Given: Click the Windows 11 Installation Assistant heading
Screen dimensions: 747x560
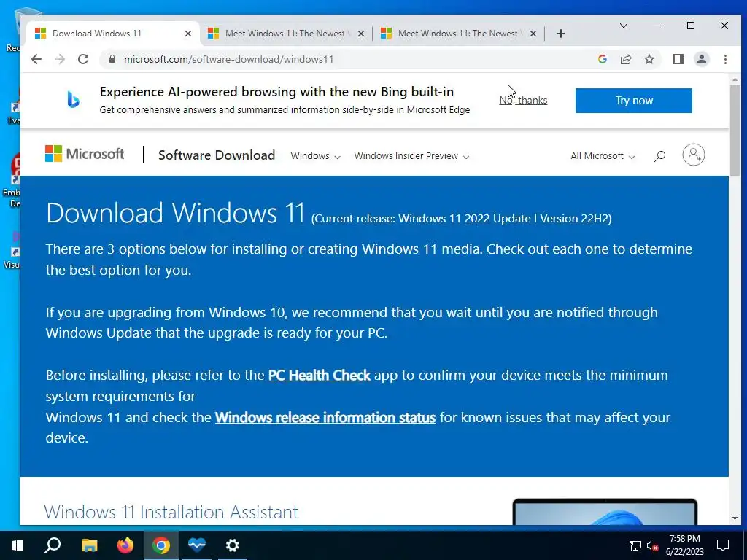Looking at the screenshot, I should coord(171,512).
